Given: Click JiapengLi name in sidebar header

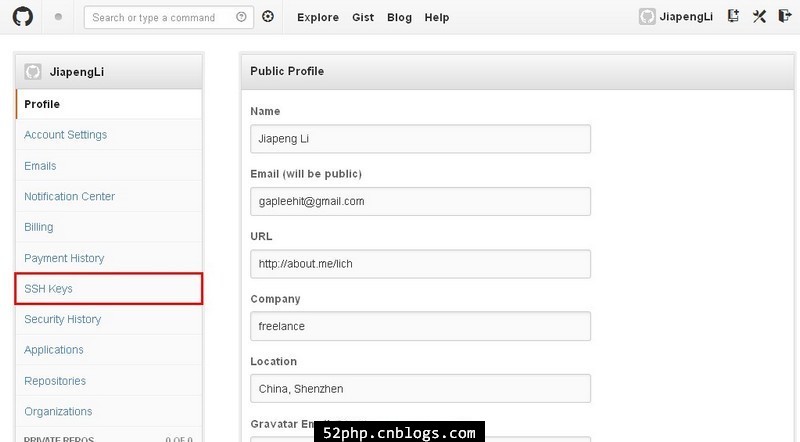Looking at the screenshot, I should coord(77,72).
